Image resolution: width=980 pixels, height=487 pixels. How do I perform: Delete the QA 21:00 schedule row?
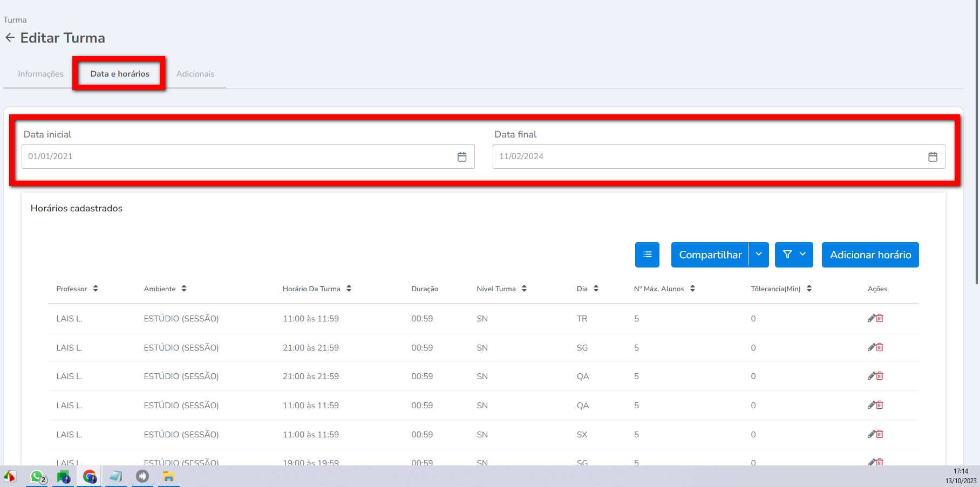[880, 376]
